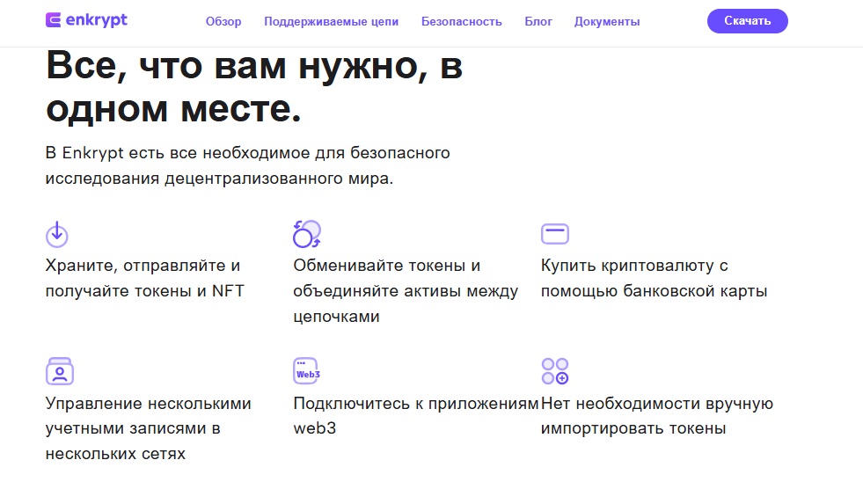
Task: Click the bank card icon
Action: tap(555, 234)
